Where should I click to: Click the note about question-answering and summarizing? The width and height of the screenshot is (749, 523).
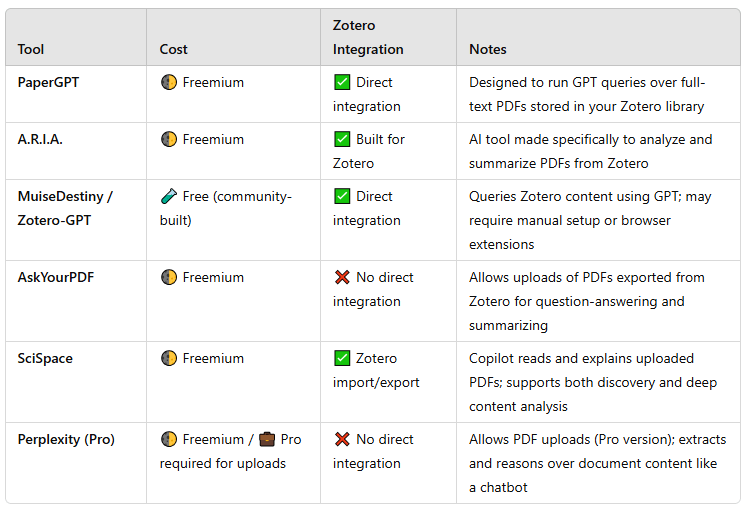[x=587, y=301]
